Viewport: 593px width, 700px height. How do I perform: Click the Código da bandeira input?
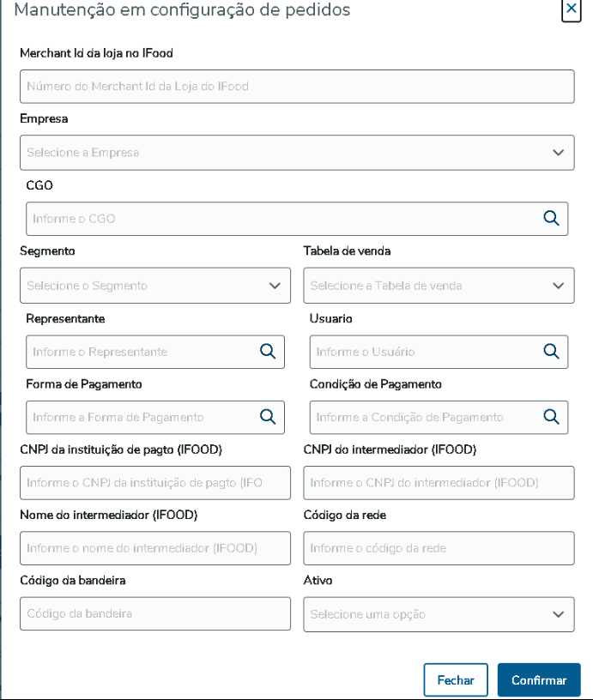pyautogui.click(x=154, y=614)
